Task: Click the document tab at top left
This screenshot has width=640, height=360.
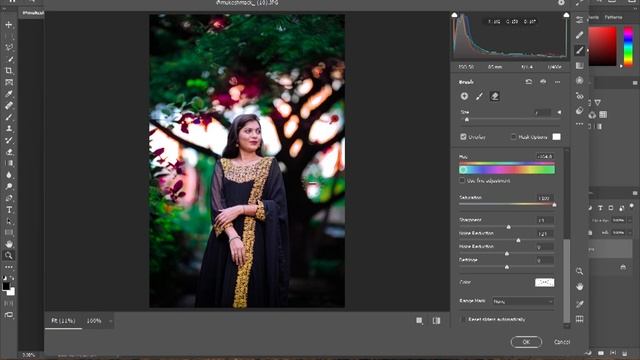Action: pos(33,13)
